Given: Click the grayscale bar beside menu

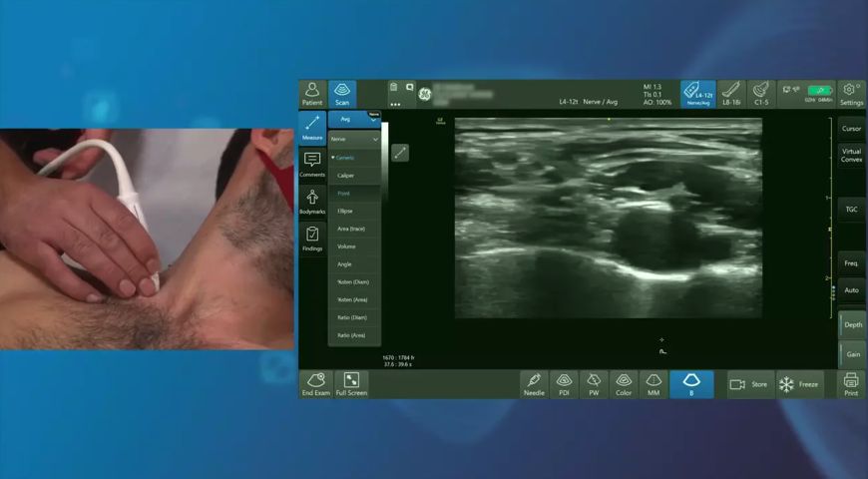Looking at the screenshot, I should (x=385, y=164).
